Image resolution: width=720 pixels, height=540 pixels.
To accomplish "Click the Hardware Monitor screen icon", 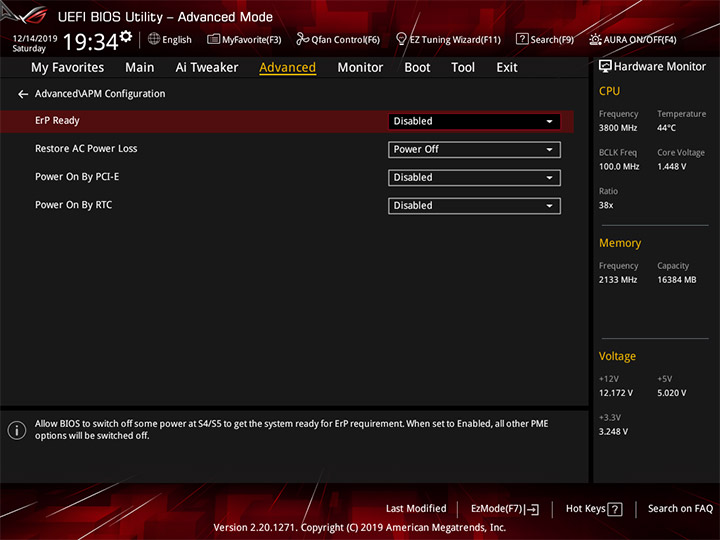I will click(x=605, y=67).
